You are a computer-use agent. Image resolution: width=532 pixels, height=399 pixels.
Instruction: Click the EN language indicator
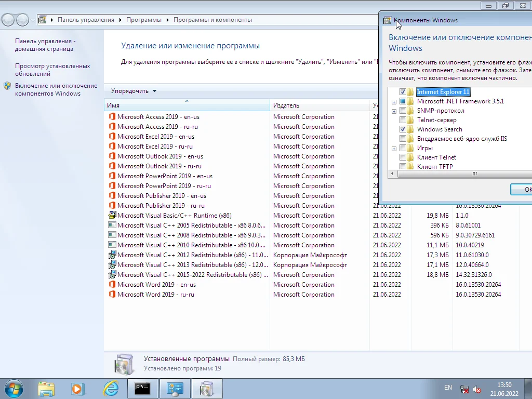point(448,388)
